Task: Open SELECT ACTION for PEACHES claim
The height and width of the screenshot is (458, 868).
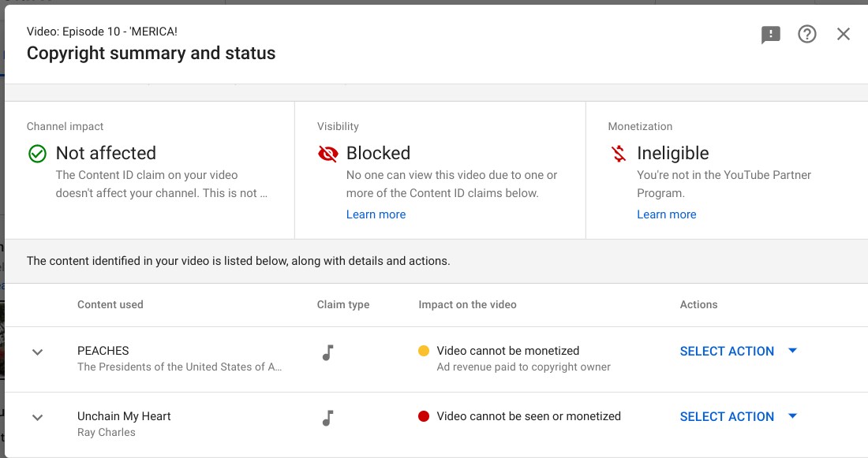Action: [726, 352]
